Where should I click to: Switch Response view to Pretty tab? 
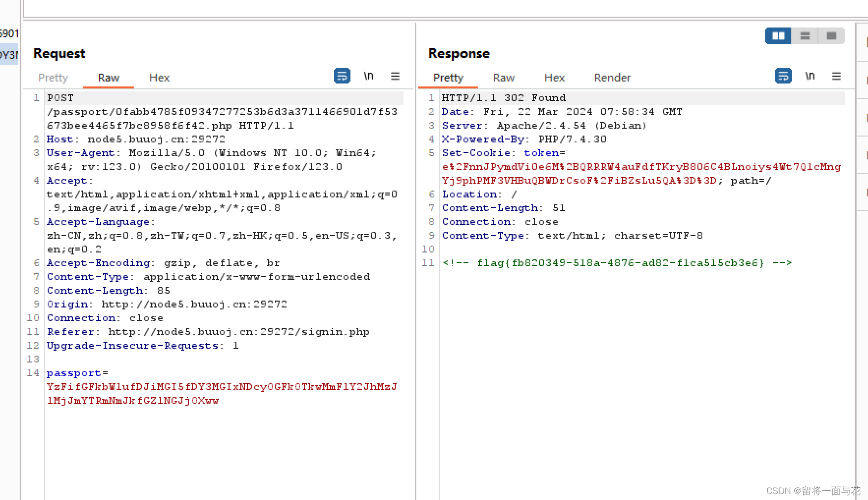point(448,78)
